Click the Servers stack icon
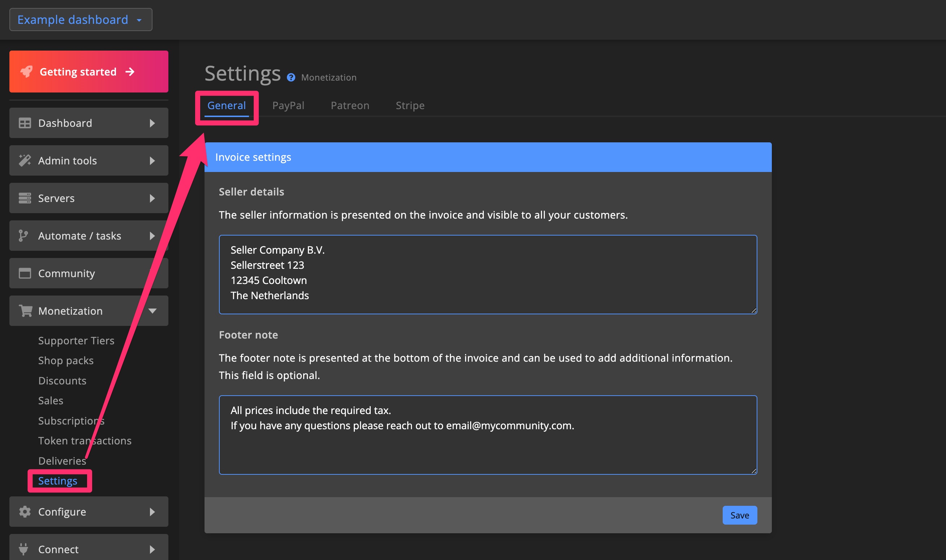 tap(25, 198)
